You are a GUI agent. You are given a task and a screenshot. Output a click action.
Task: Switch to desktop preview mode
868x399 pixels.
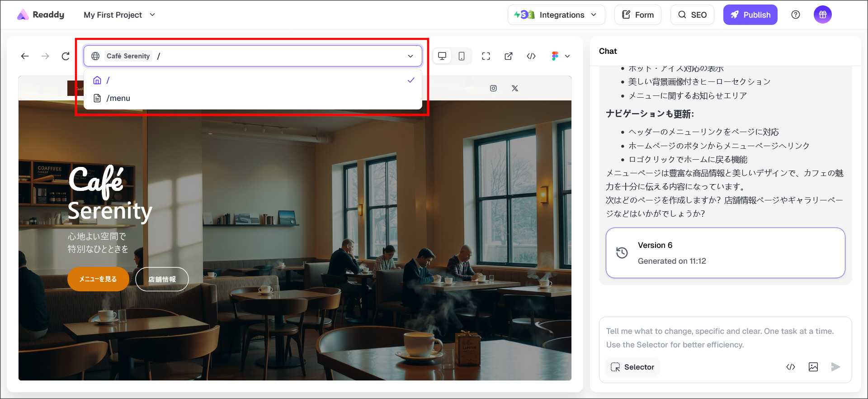coord(442,56)
